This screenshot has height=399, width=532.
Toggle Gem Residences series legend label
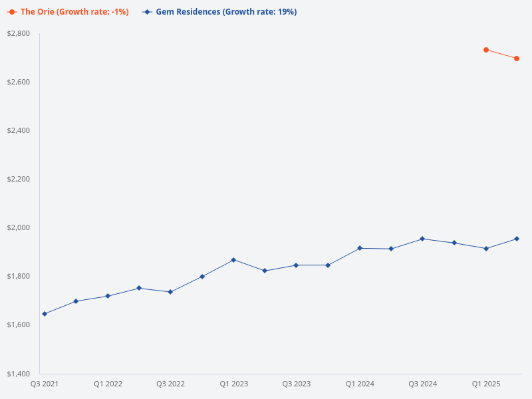[226, 12]
